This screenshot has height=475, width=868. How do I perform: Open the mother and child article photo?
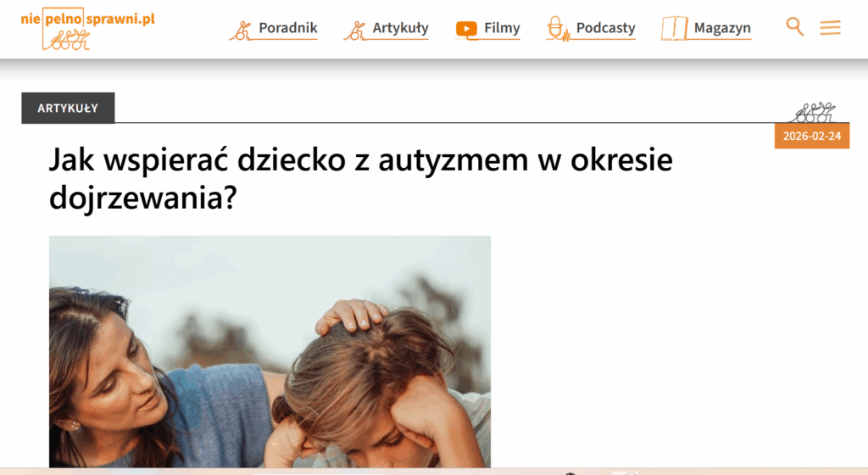pos(270,351)
